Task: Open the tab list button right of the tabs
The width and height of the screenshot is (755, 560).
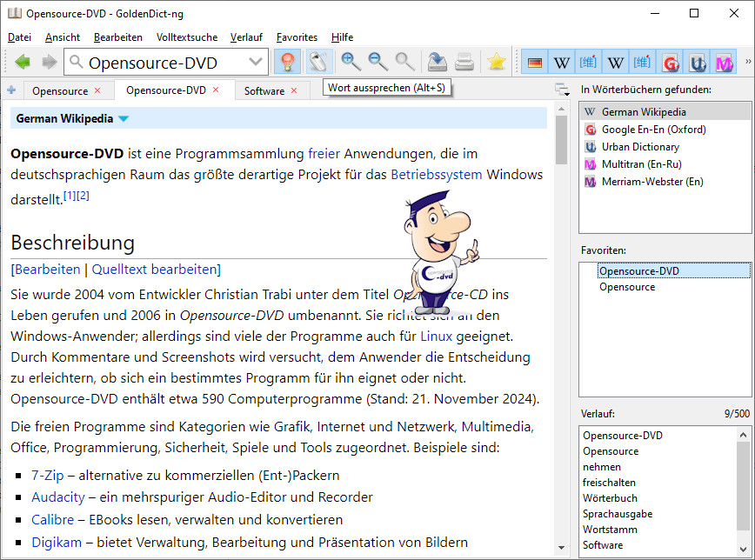Action: (563, 90)
